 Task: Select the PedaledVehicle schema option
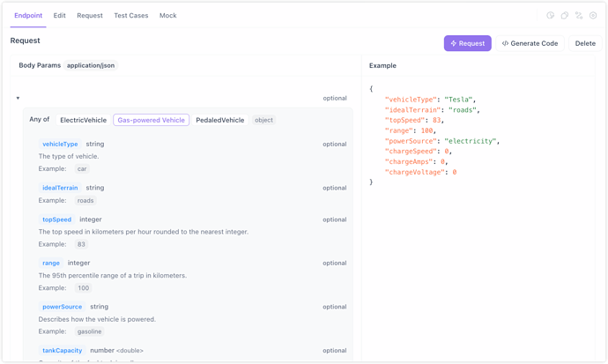(219, 120)
